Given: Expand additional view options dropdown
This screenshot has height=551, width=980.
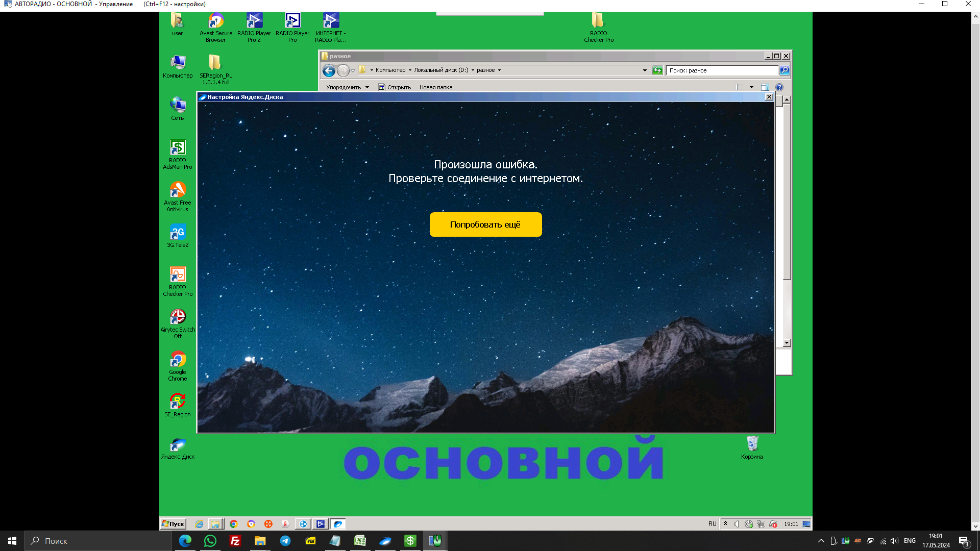Looking at the screenshot, I should coord(751,87).
